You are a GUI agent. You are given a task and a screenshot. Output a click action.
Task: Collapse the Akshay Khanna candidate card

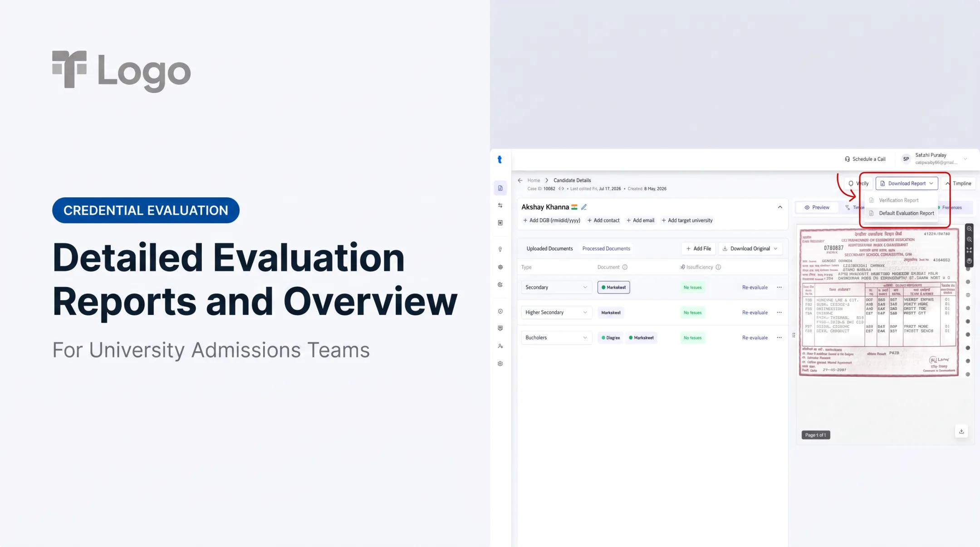point(780,207)
